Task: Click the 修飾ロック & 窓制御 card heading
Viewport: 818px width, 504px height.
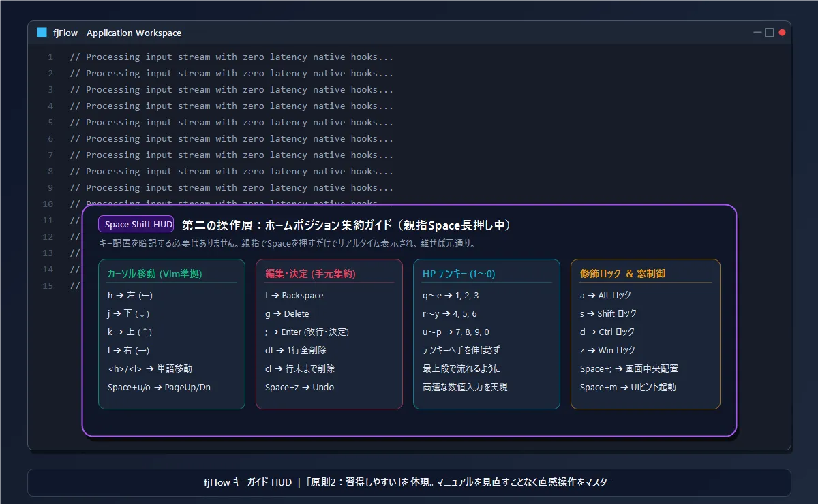Action: [622, 273]
